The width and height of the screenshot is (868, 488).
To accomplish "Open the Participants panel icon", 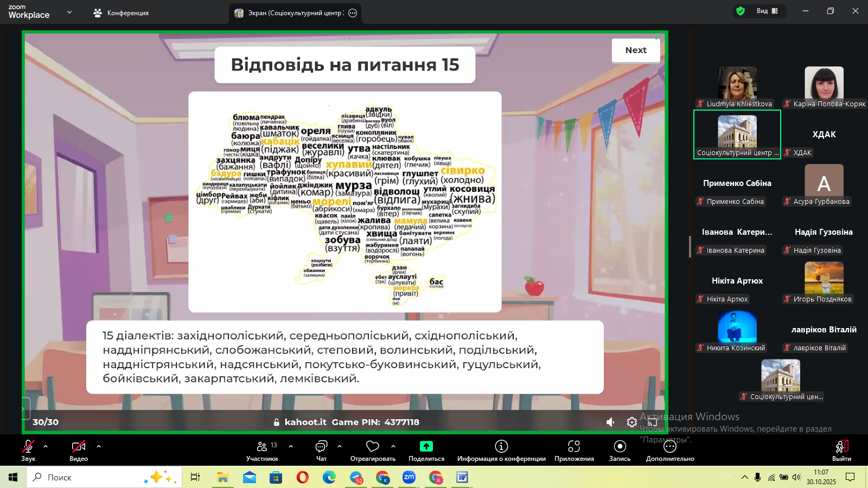I will point(262,446).
